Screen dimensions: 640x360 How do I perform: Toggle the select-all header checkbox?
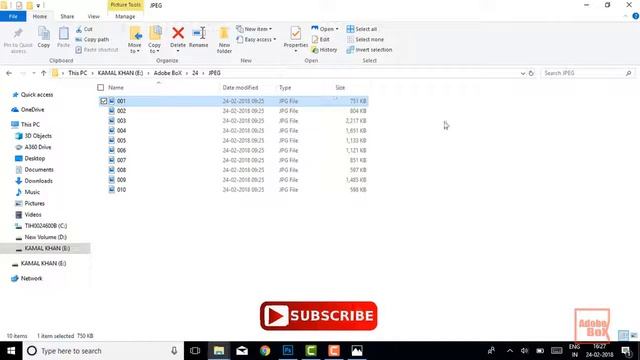(x=100, y=87)
